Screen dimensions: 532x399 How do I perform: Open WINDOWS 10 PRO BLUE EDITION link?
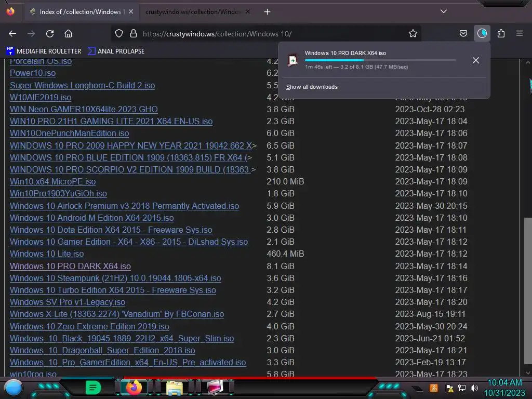click(x=129, y=157)
